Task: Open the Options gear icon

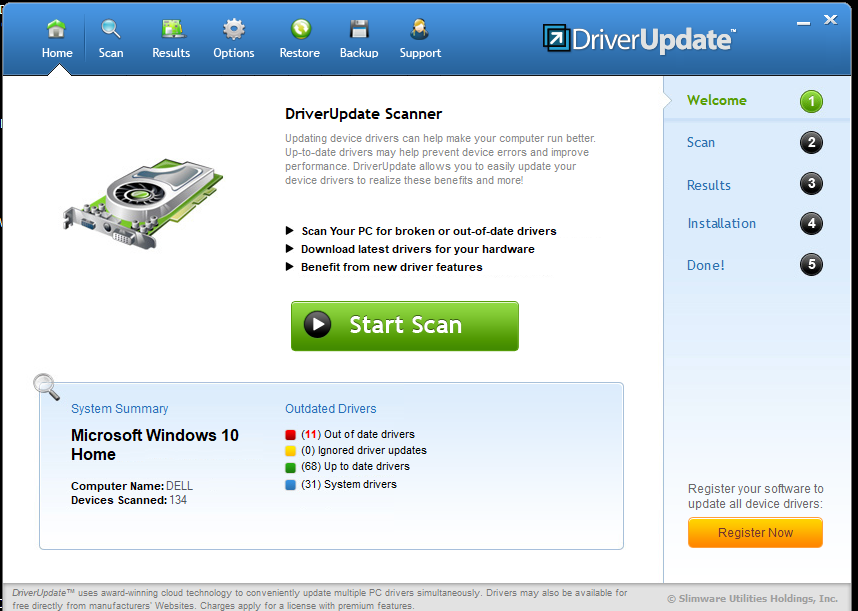Action: [x=234, y=28]
